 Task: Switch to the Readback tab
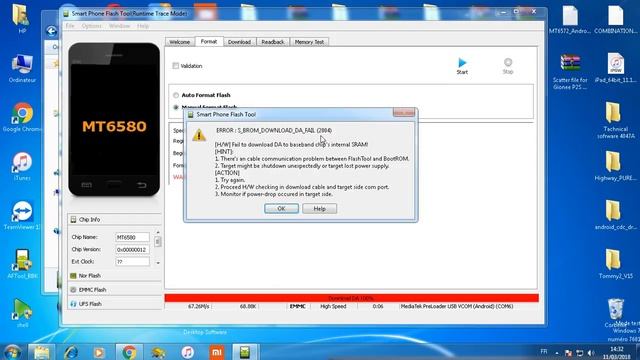pos(273,42)
